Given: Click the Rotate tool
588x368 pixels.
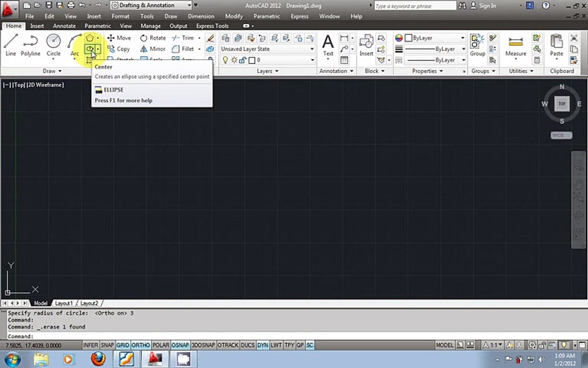Looking at the screenshot, I should [153, 38].
